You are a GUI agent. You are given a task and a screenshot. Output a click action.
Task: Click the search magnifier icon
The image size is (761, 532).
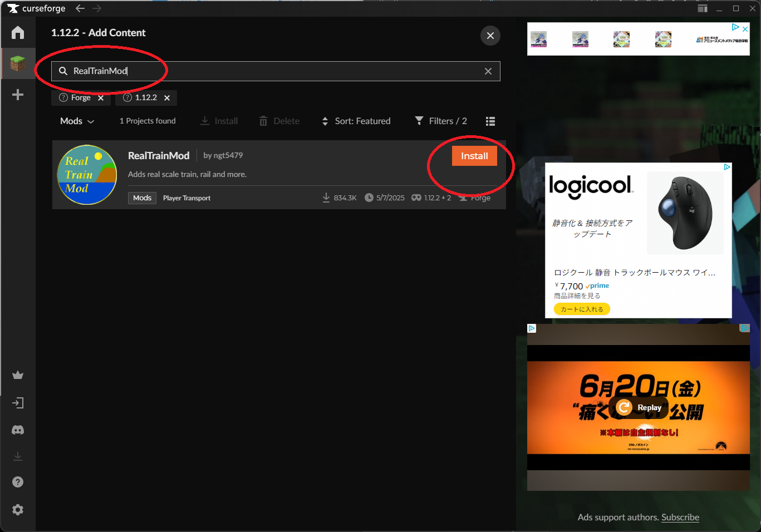63,71
